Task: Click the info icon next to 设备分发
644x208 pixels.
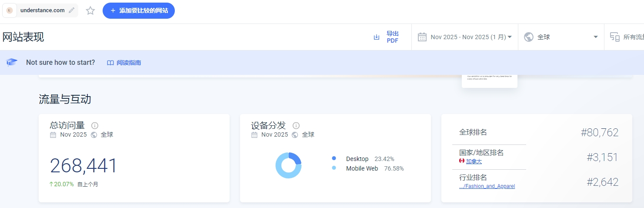Action: pos(296,126)
